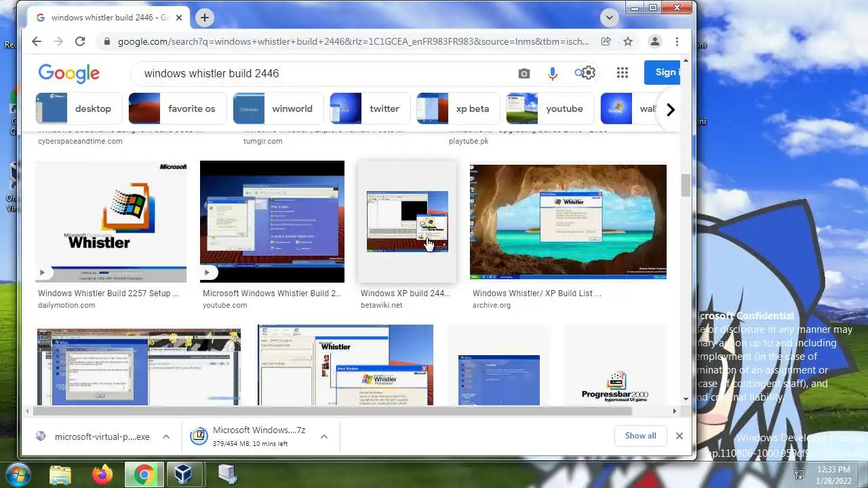
Task: Open a new tab with plus button
Action: point(204,18)
